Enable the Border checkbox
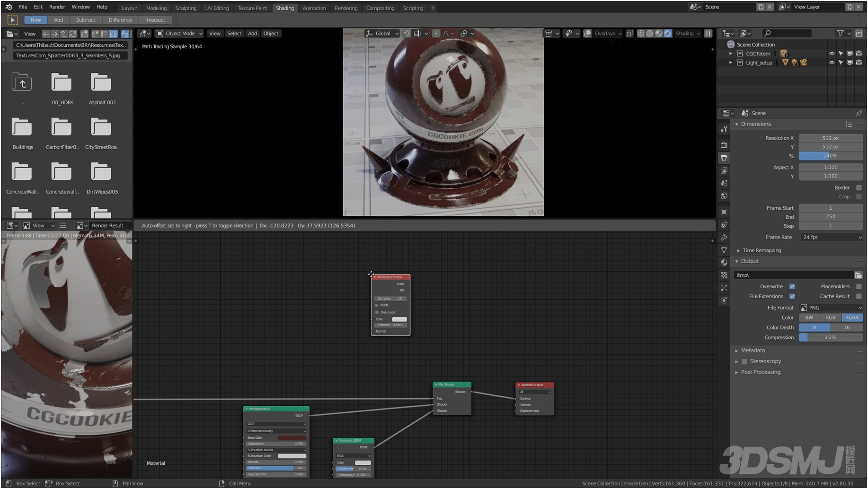This screenshot has width=868, height=489. [x=859, y=188]
